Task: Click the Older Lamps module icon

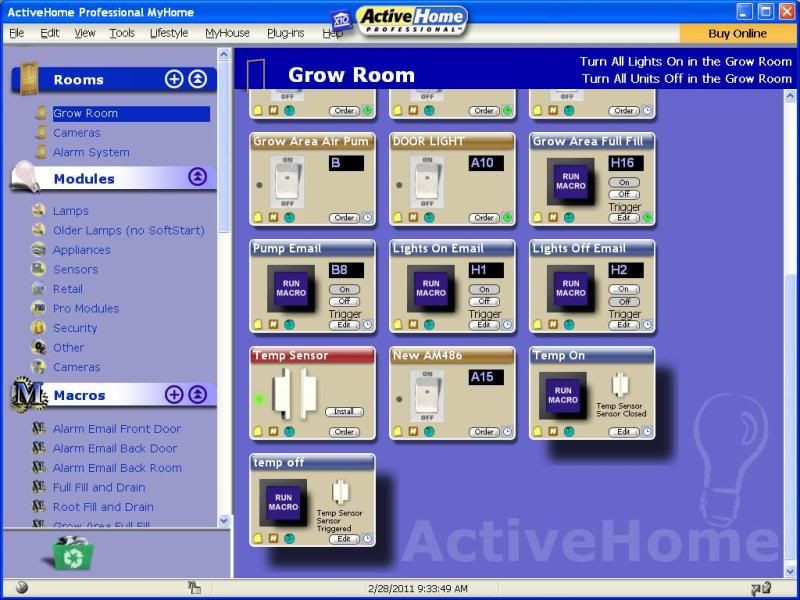Action: coord(39,230)
